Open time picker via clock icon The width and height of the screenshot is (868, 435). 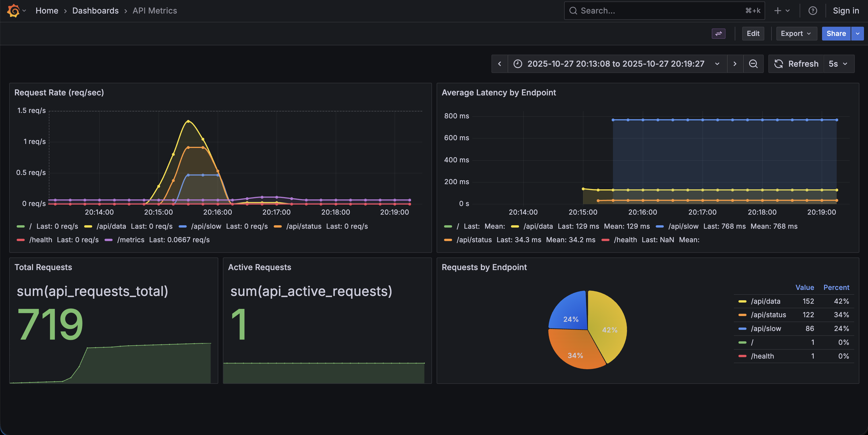(518, 64)
